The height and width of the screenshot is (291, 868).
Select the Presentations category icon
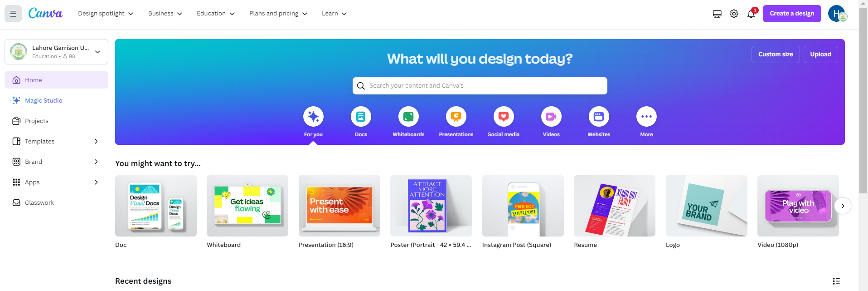456,117
